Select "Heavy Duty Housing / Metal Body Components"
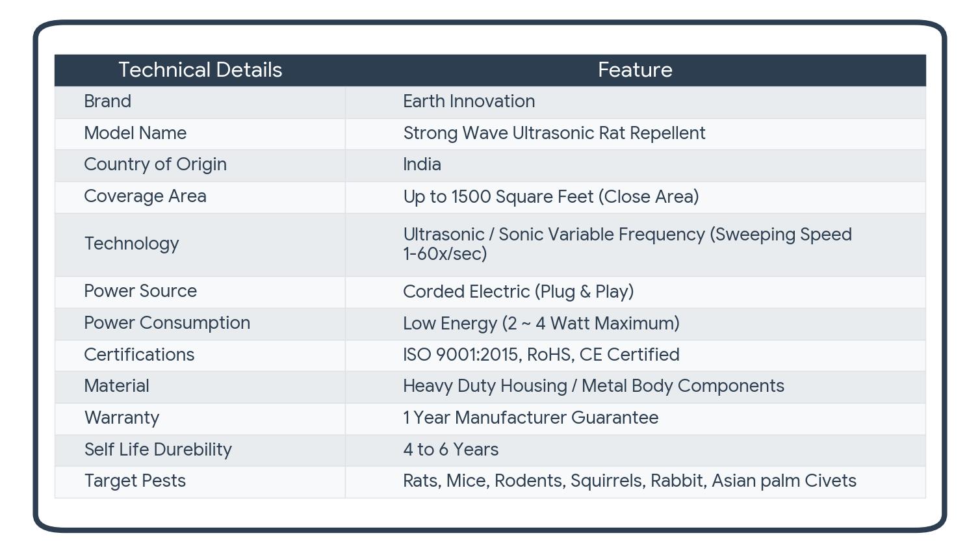This screenshot has height=553, width=980. point(593,386)
